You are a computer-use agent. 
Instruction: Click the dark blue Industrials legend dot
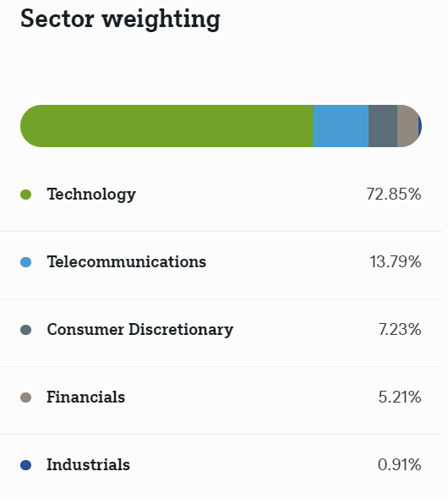tap(25, 465)
